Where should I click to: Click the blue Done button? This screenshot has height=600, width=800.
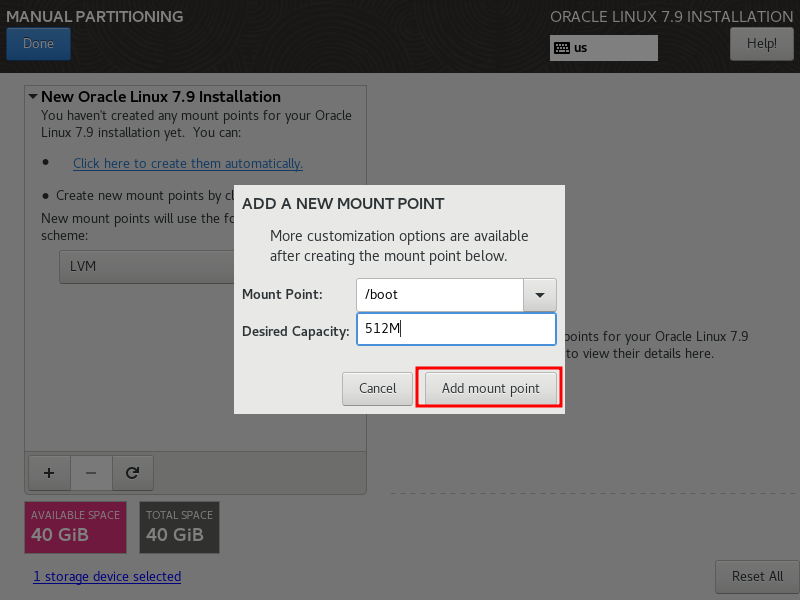point(38,44)
